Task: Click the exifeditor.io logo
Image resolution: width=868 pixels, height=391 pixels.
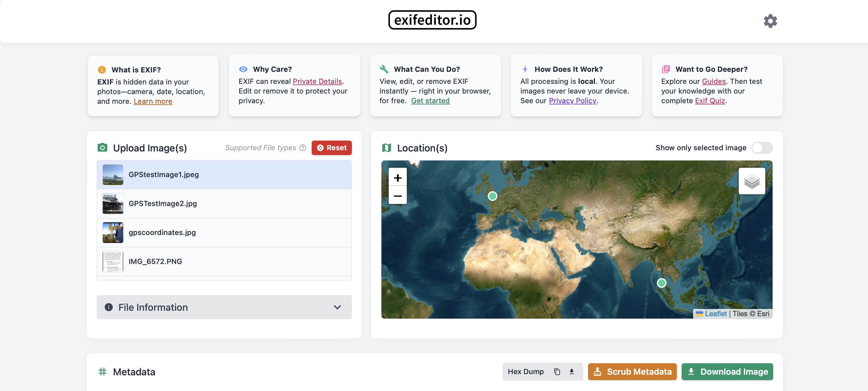Action: pos(432,20)
